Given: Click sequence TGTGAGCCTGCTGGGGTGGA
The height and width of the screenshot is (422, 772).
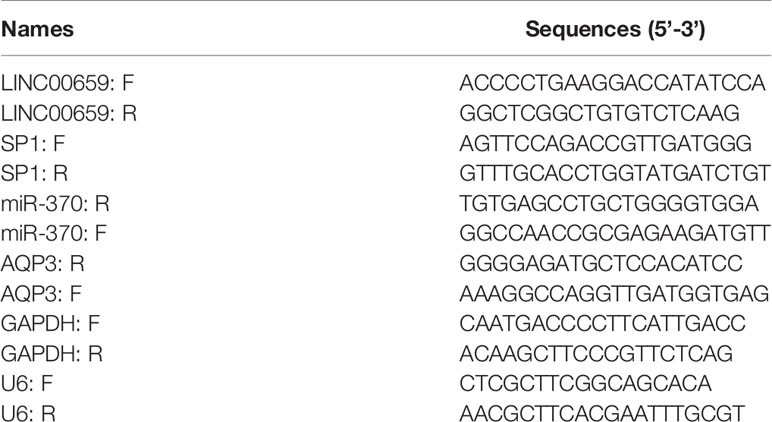Looking at the screenshot, I should pyautogui.click(x=609, y=203).
